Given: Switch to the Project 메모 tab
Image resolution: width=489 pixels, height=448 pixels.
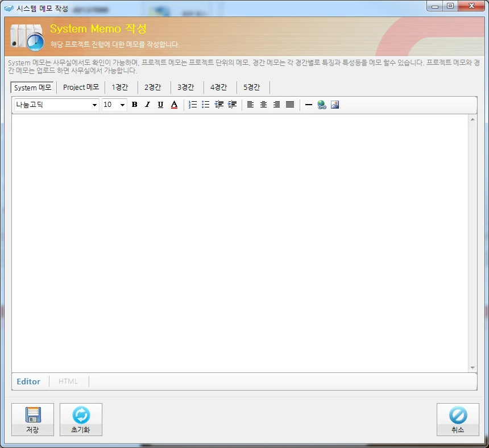Looking at the screenshot, I should tap(81, 88).
